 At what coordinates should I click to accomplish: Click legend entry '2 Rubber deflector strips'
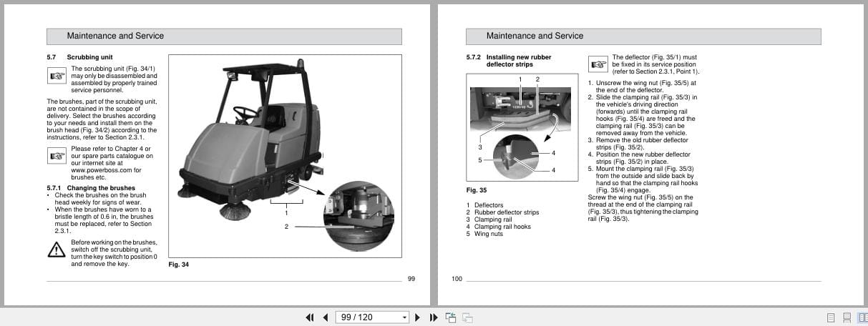502,212
